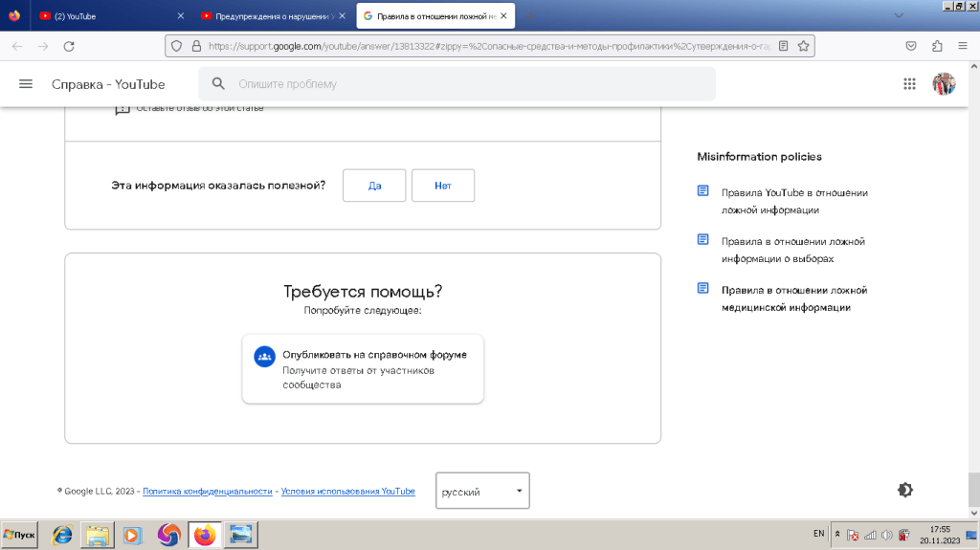This screenshot has height=550, width=980.
Task: Open Internet Explorer from the taskbar
Action: pos(62,536)
